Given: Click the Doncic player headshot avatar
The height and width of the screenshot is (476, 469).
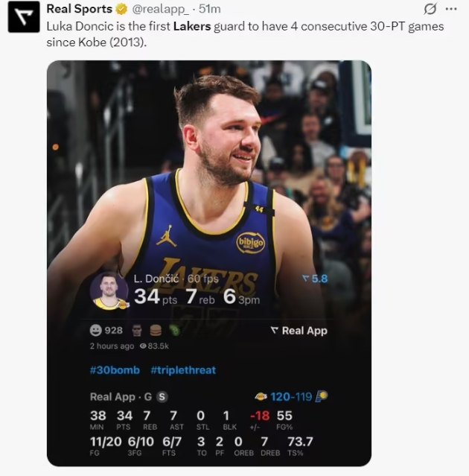Looking at the screenshot, I should [109, 291].
